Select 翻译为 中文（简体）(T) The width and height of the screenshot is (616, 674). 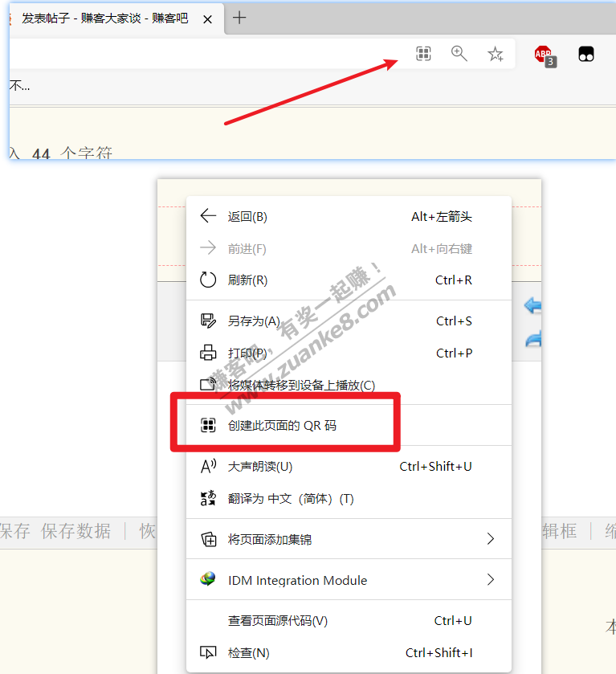(291, 499)
